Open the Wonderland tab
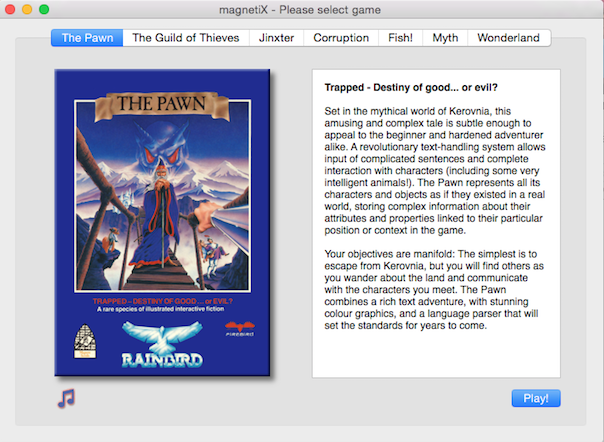The height and width of the screenshot is (442, 604). 508,38
